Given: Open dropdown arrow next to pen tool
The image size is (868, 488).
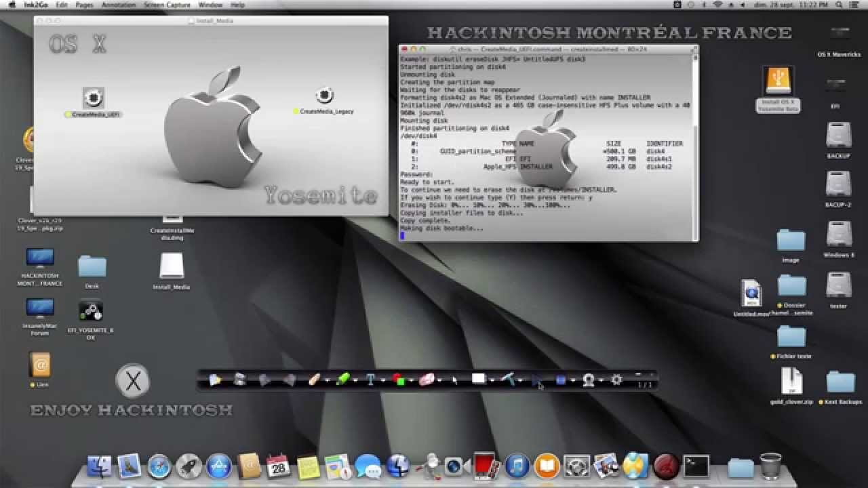Looking at the screenshot, I should pos(327,381).
